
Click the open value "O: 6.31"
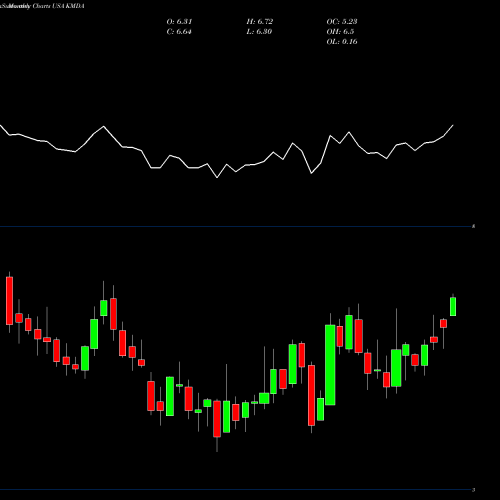[179, 22]
